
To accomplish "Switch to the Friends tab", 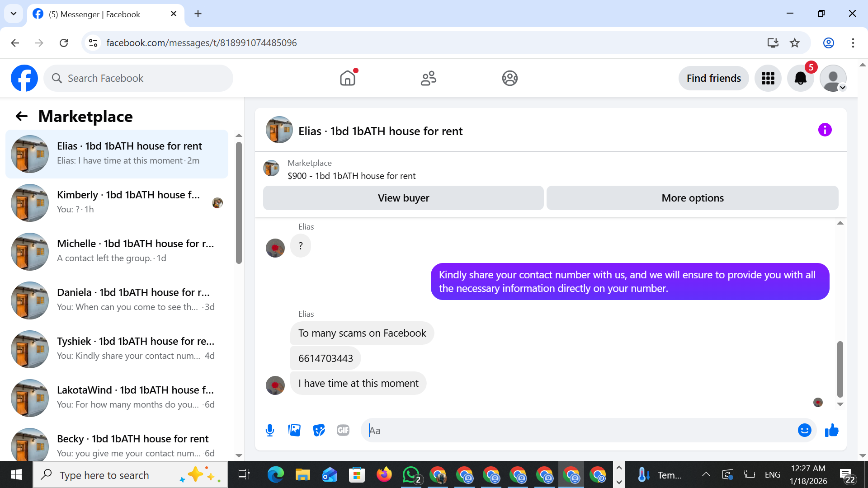I will 428,78.
